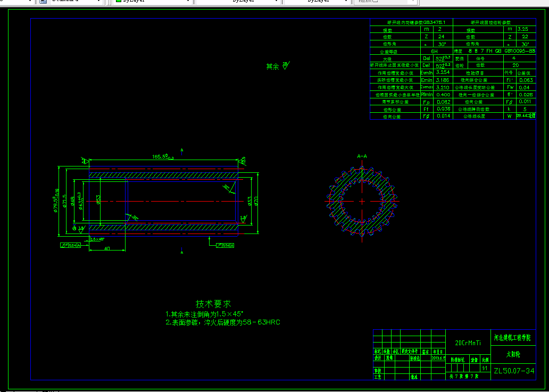
Task: Click the mating gear tooth count 20
Action: tap(515, 65)
